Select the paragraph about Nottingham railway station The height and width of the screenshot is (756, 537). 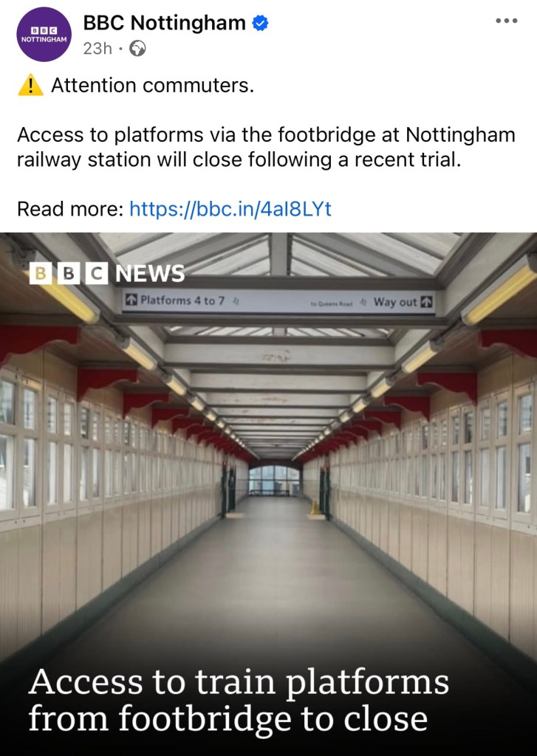coord(267,147)
